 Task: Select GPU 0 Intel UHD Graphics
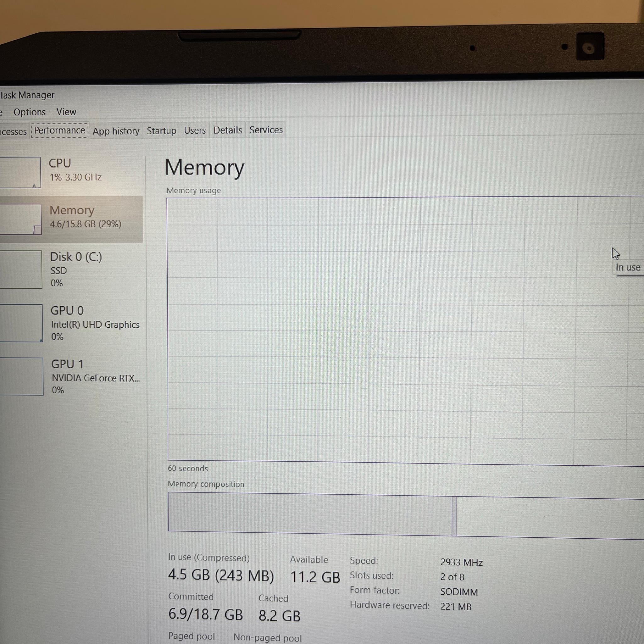72,323
